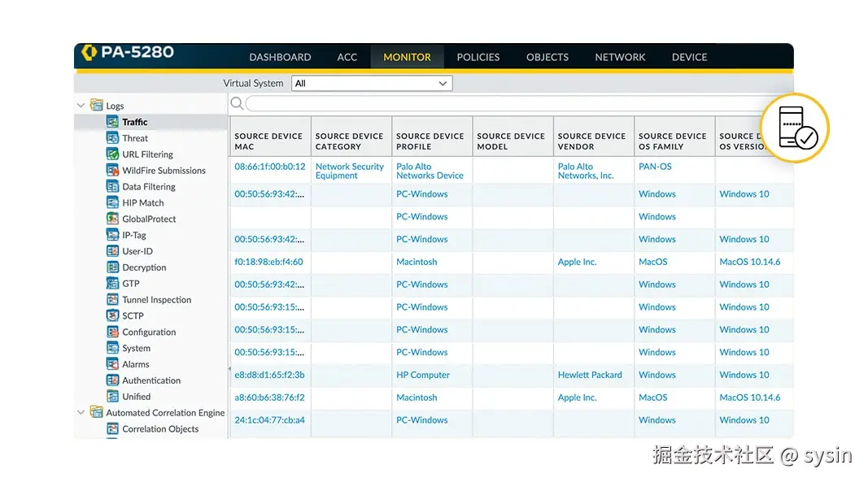Screen dimensions: 868x482
Task: Click the Data Filtering icon
Action: (112, 186)
